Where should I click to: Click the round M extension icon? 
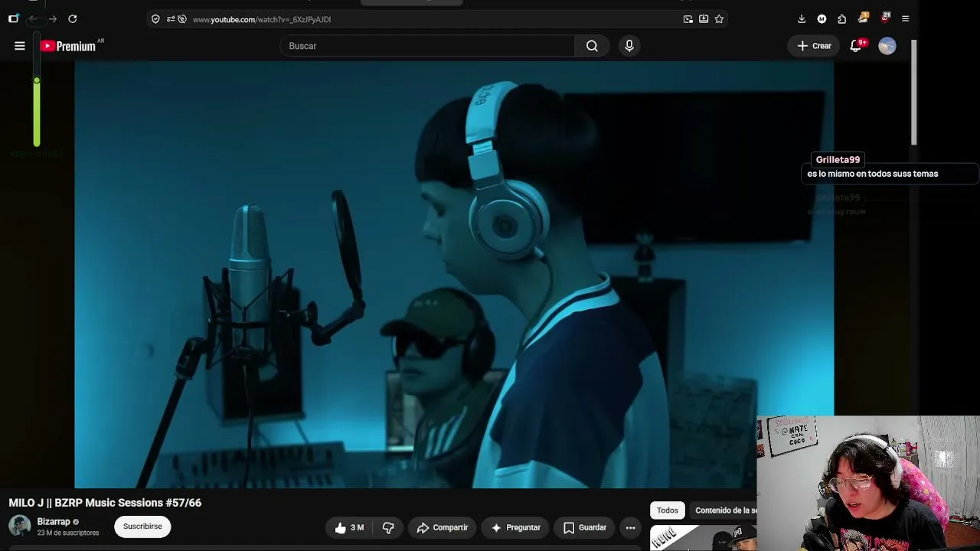[822, 19]
